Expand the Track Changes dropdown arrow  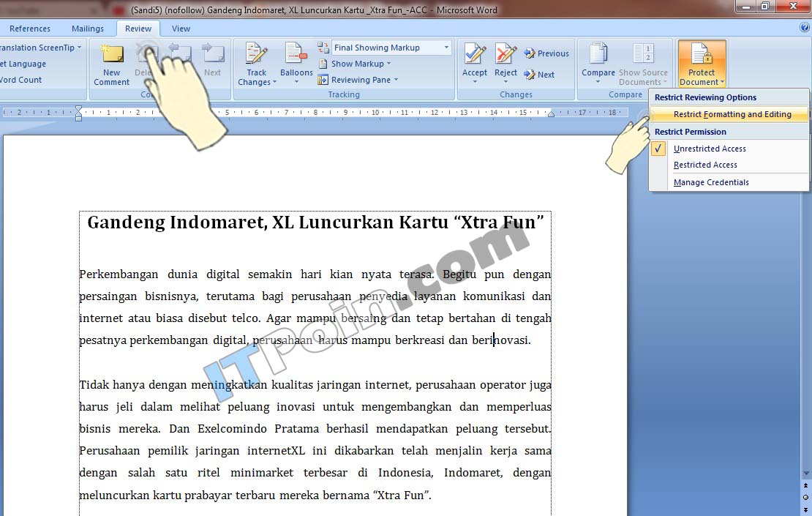pyautogui.click(x=274, y=83)
